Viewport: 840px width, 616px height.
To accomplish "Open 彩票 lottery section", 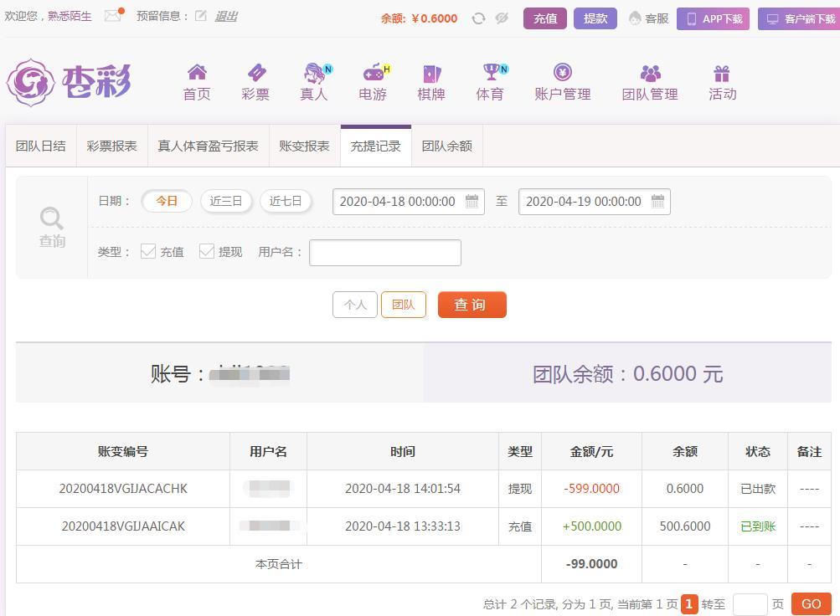I will (x=255, y=82).
